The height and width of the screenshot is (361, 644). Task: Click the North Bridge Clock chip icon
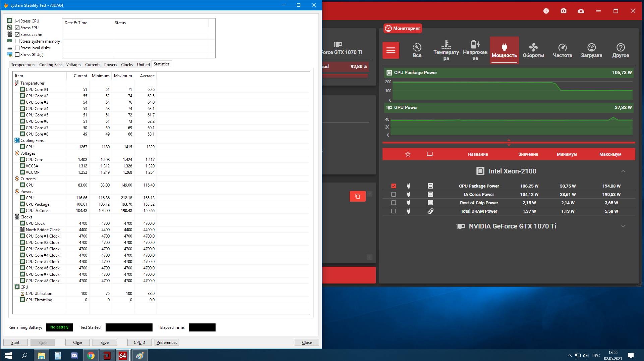pyautogui.click(x=22, y=229)
